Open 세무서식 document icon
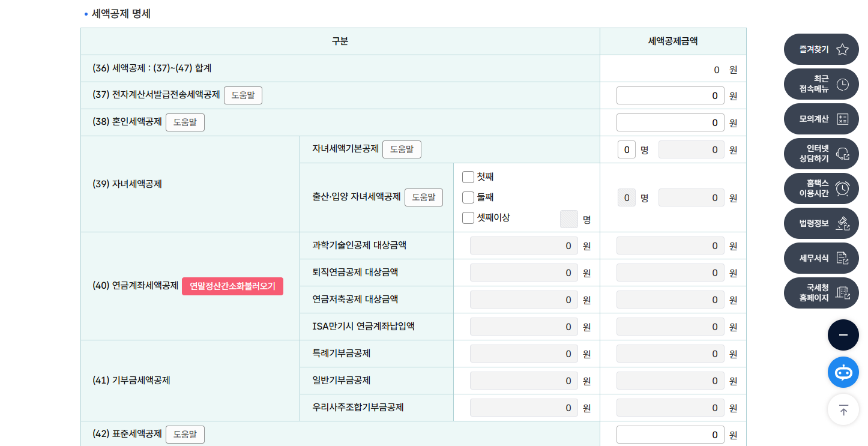 click(842, 258)
